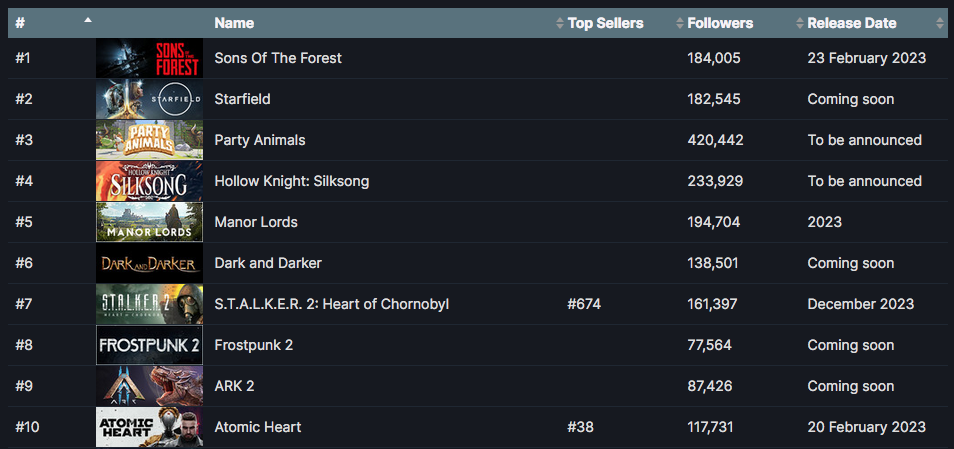This screenshot has width=954, height=449.
Task: Select the S.T.A.L.K.E.R. 2 capsule thumbnail
Action: coord(149,304)
